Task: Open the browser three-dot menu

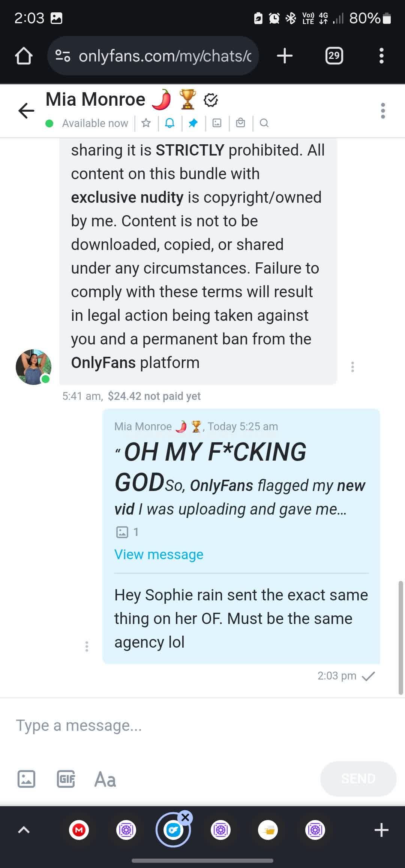Action: point(381,56)
